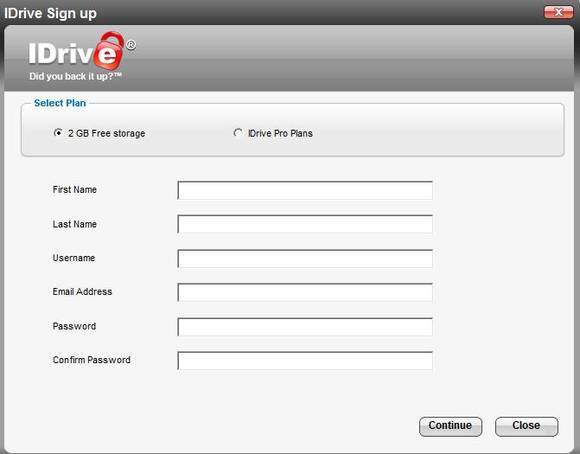The image size is (580, 454).
Task: Click the IDrive Sign up title text
Action: pos(50,13)
